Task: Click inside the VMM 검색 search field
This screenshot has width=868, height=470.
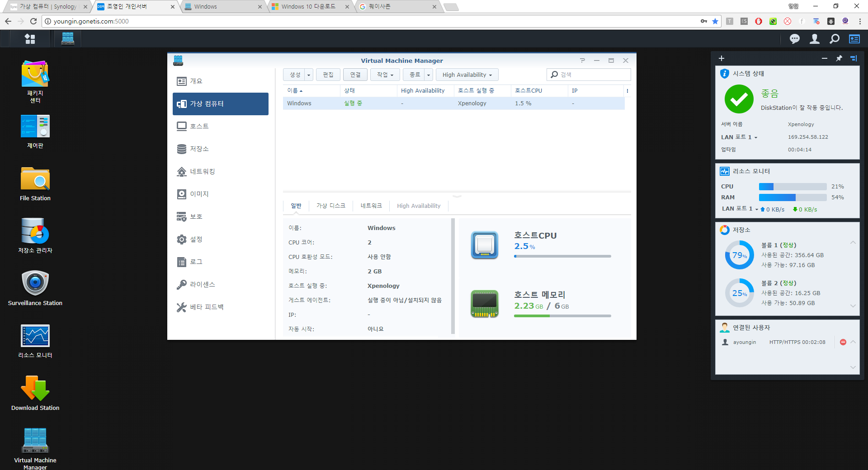Action: tap(588, 75)
